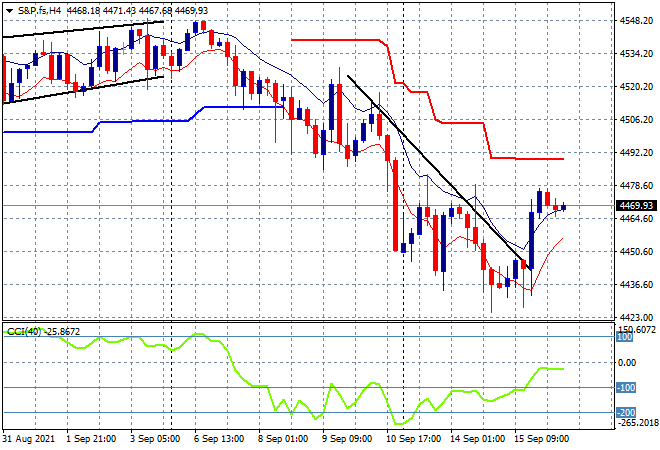
Task: Click the 4423.00 price axis label
Action: click(636, 317)
